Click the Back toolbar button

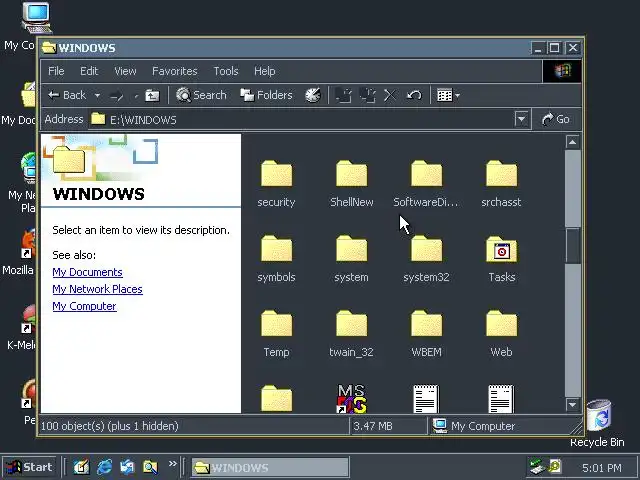(x=67, y=96)
